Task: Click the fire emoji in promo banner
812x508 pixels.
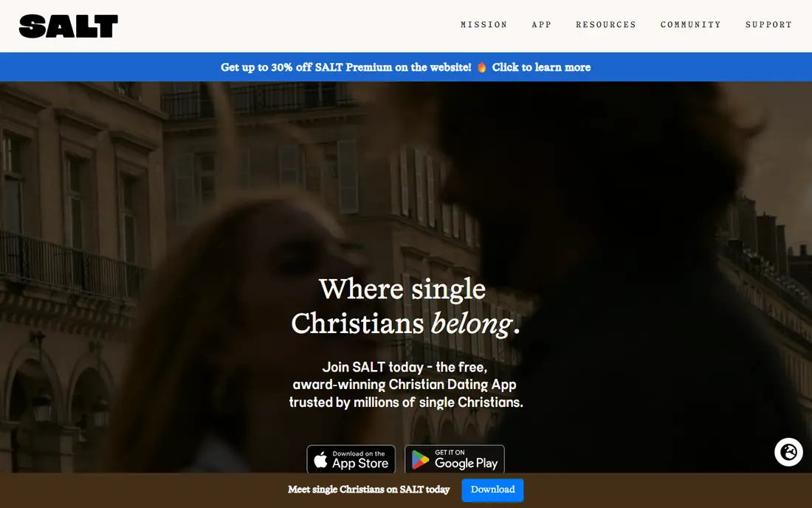Action: click(481, 67)
